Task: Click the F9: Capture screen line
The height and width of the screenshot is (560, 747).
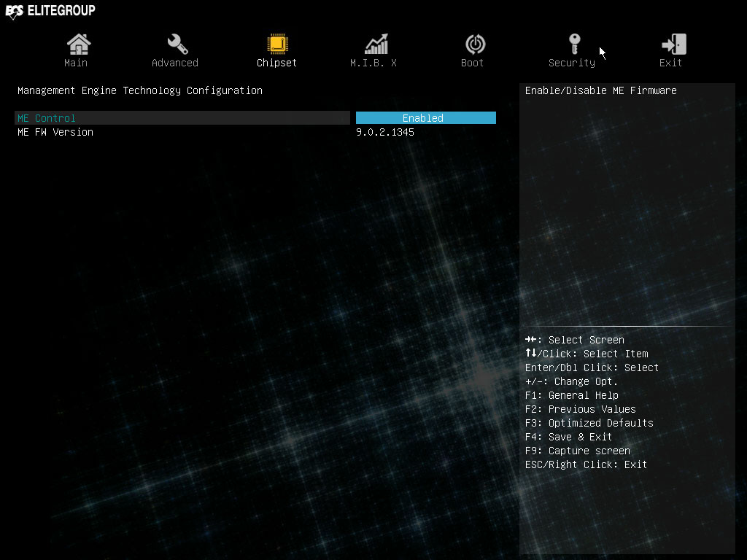Action: (x=578, y=451)
